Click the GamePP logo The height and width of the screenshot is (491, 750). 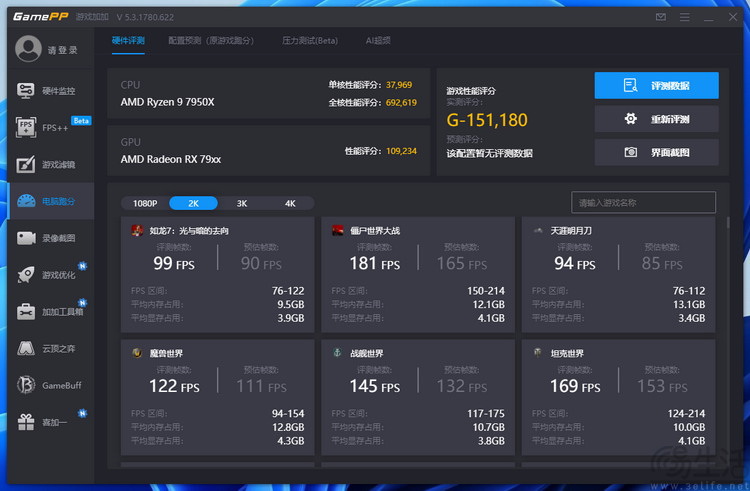(x=41, y=17)
